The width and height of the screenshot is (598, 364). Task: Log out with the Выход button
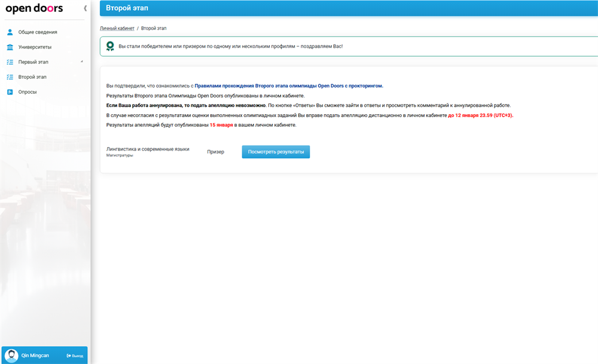click(x=75, y=356)
